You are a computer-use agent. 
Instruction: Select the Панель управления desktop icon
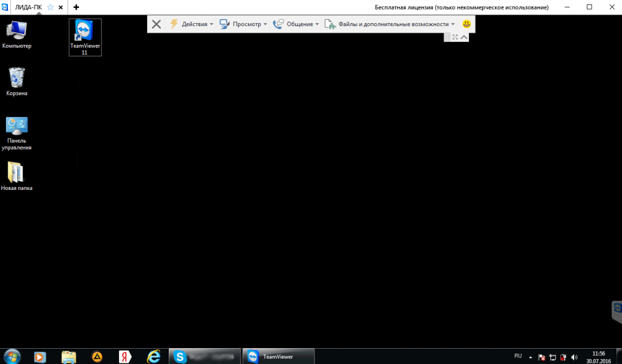[x=16, y=133]
